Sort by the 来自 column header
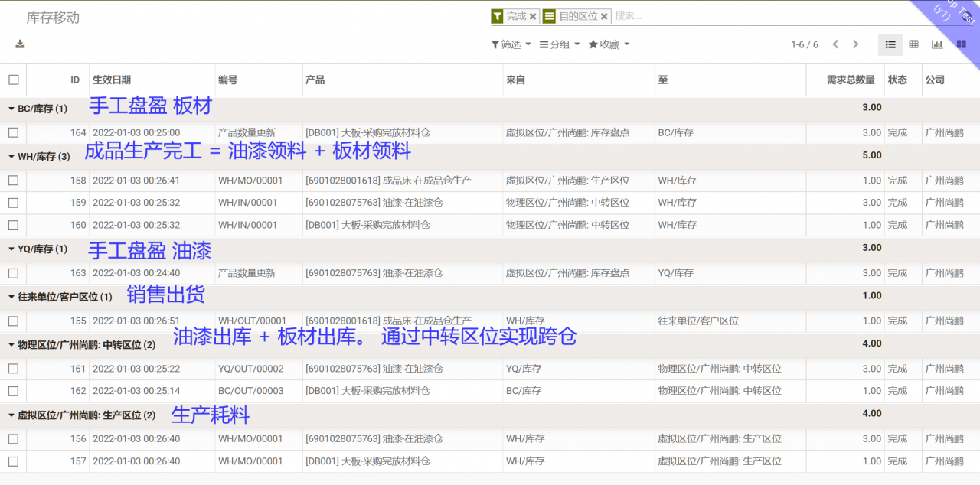This screenshot has height=485, width=980. [x=515, y=80]
